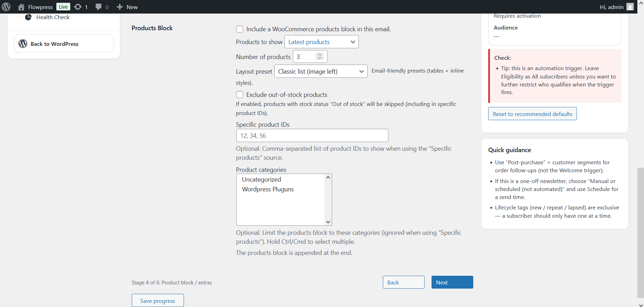Select the Wordpress Pluguns category
The width and height of the screenshot is (644, 307).
[x=268, y=189]
